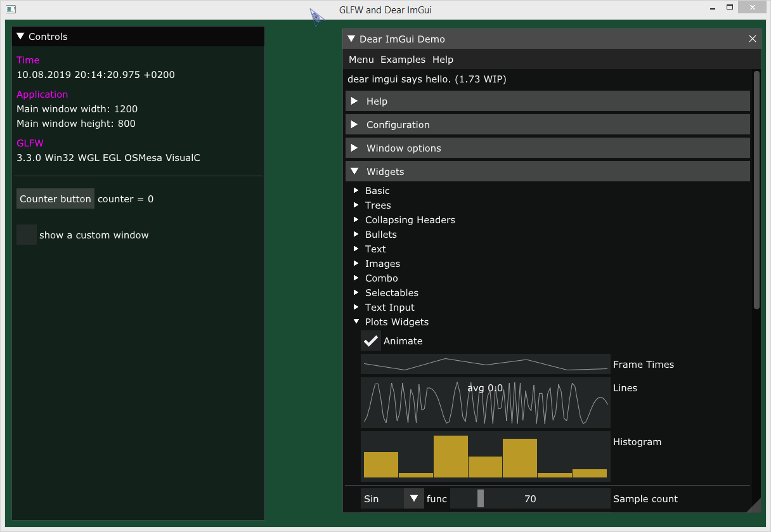This screenshot has width=771, height=532.
Task: Minimize the GLFW application window
Action: click(x=713, y=8)
